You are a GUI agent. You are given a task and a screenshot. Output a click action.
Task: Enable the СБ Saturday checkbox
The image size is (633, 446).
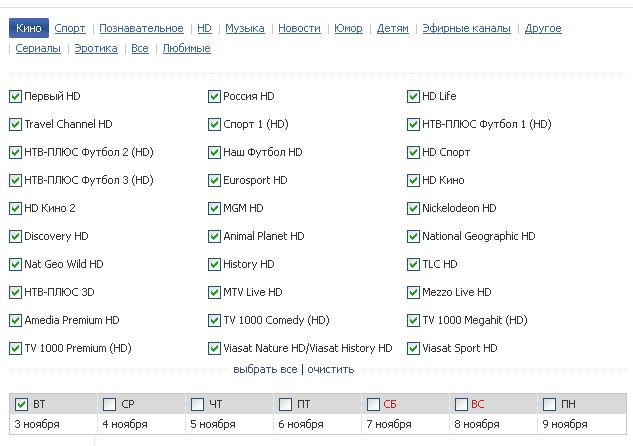pyautogui.click(x=374, y=405)
